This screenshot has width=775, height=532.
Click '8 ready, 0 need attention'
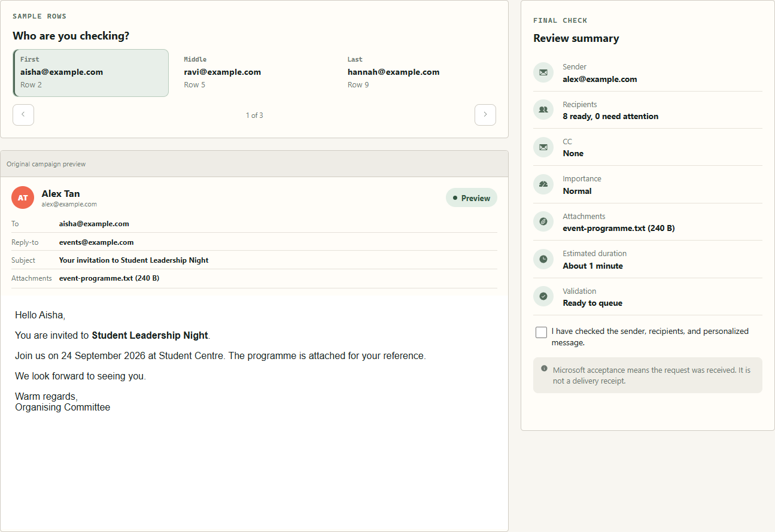click(x=610, y=116)
